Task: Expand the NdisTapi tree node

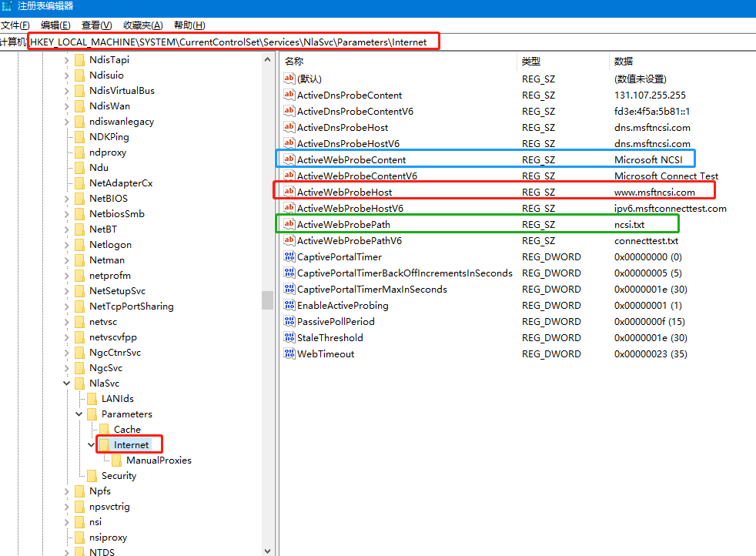Action: [66, 60]
